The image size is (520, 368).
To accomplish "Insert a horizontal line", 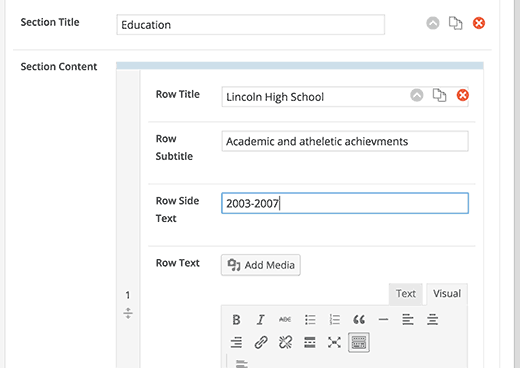I will pyautogui.click(x=383, y=320).
